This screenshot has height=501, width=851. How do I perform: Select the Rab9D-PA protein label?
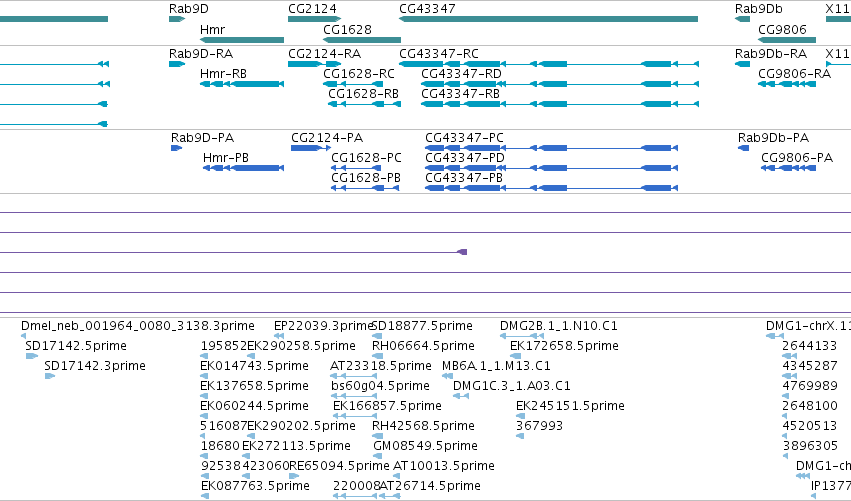202,138
